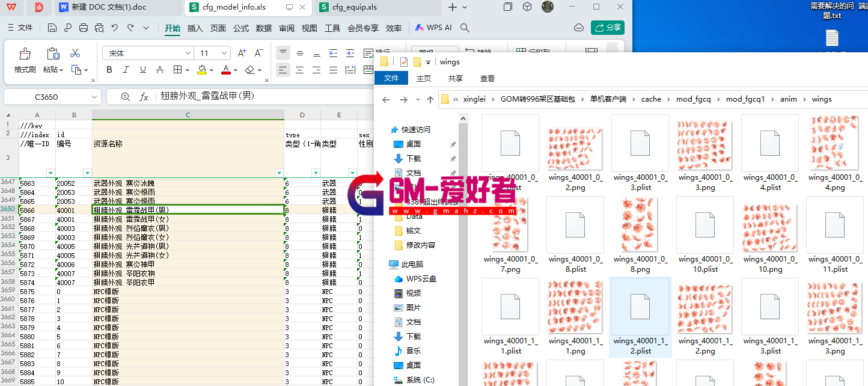Go up one folder in File Explorer
Image resolution: width=868 pixels, height=386 pixels.
430,100
